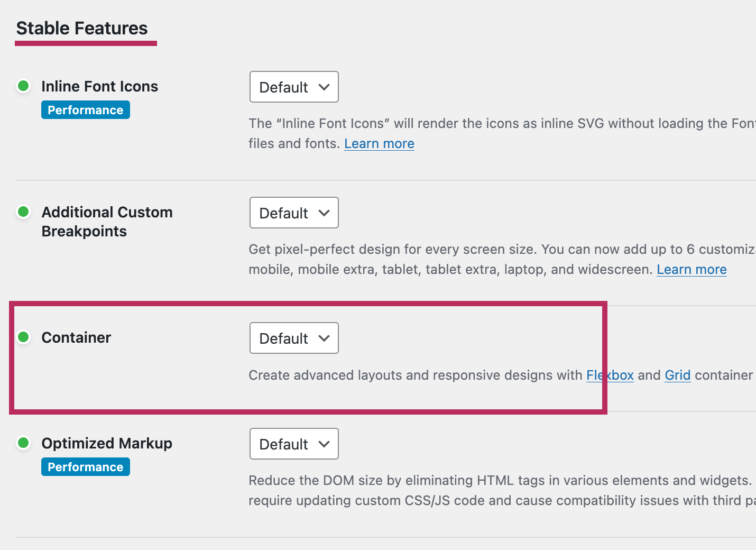Click the Container feature title
The height and width of the screenshot is (550, 756).
pos(77,337)
